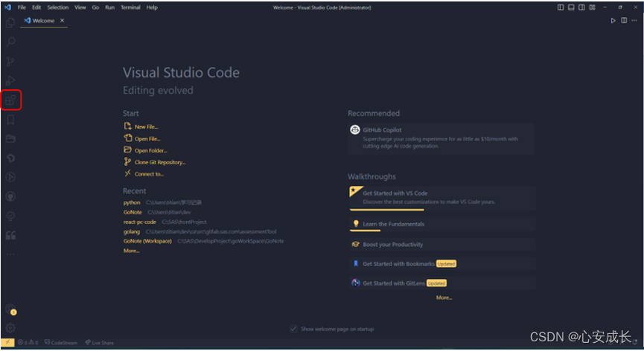
Task: Open Learn the Fundamentals walkthrough
Action: click(x=442, y=225)
